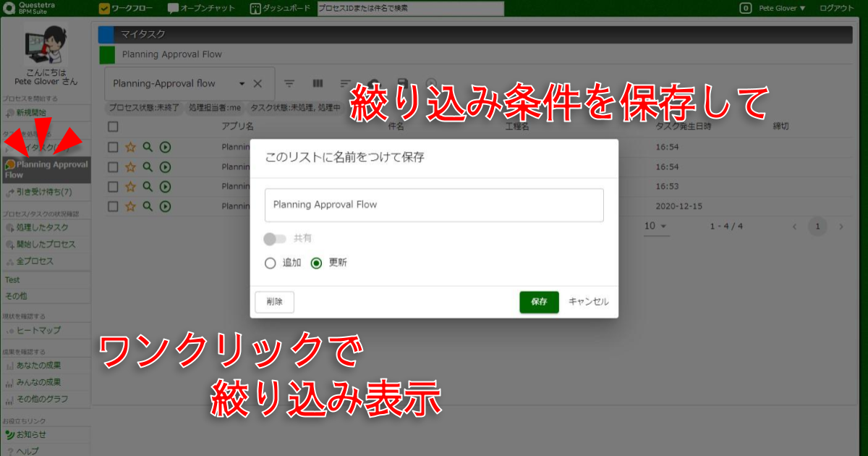868x456 pixels.
Task: Click the next page arrow in pagination
Action: [x=841, y=227]
